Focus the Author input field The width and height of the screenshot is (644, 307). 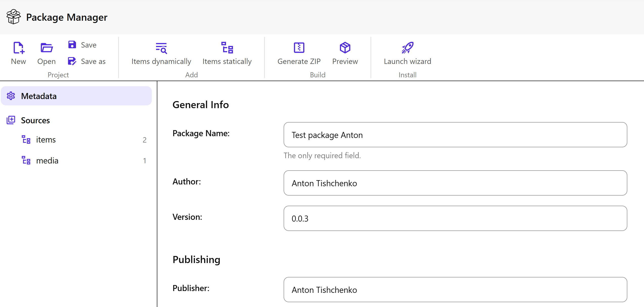(x=455, y=183)
